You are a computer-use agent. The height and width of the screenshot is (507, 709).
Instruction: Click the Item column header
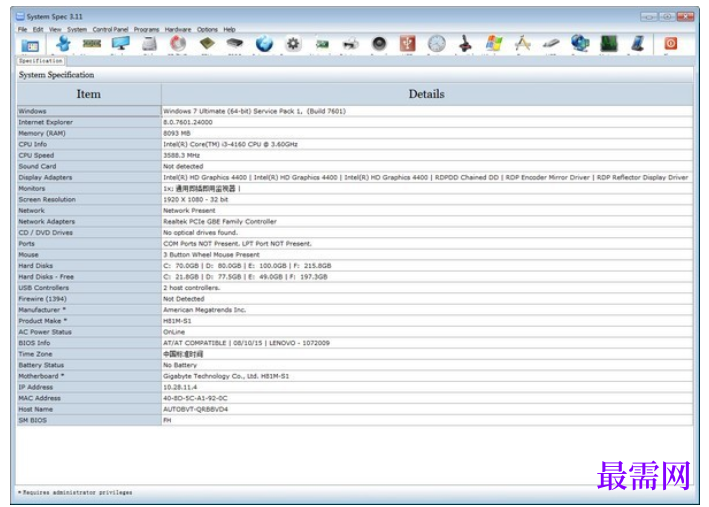pyautogui.click(x=89, y=94)
